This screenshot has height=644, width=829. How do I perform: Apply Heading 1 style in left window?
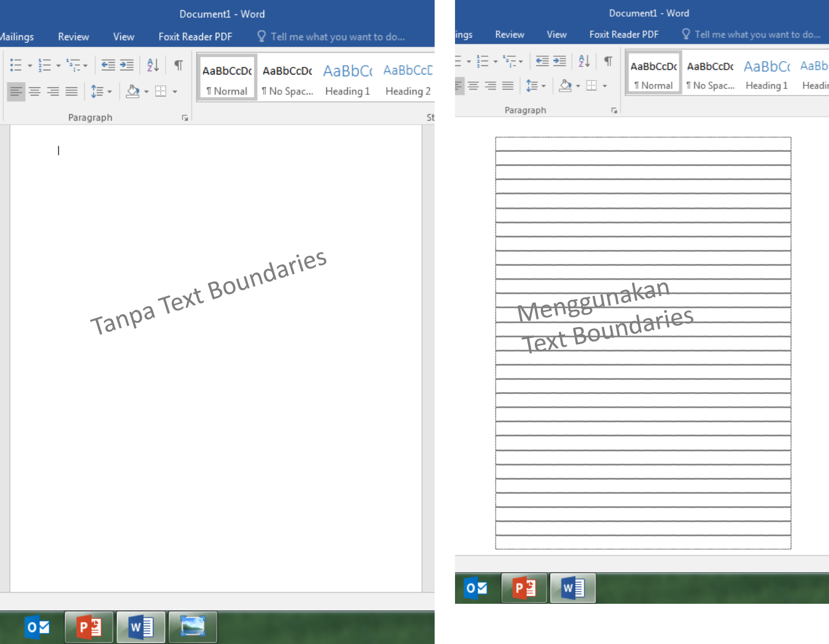(348, 79)
